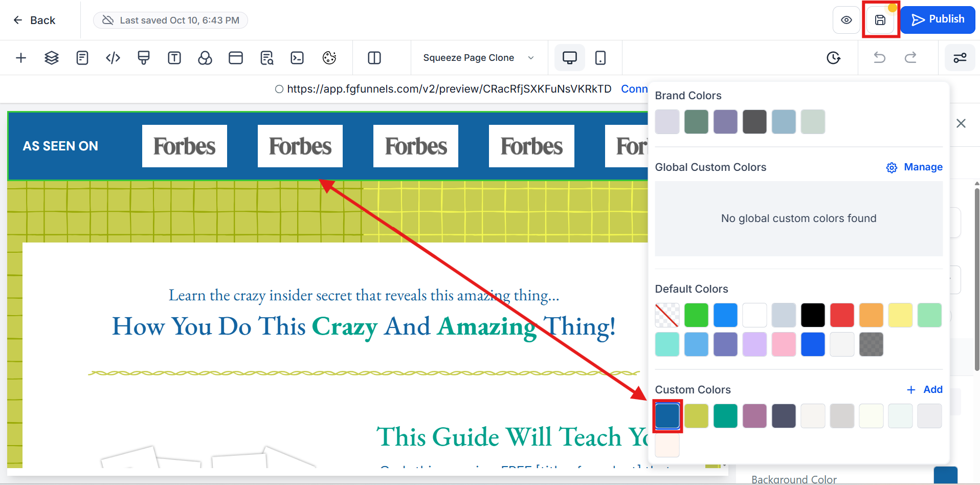Go Back to funnel overview
This screenshot has height=485, width=980.
34,20
